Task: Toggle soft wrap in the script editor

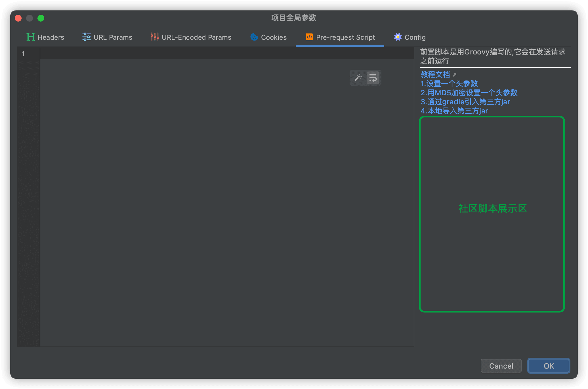Action: click(x=373, y=77)
